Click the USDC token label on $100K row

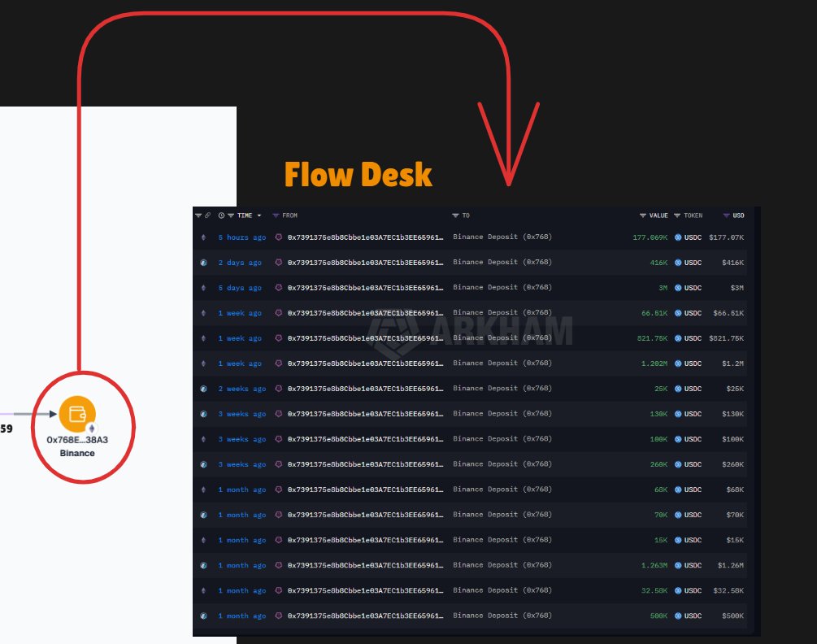(693, 439)
